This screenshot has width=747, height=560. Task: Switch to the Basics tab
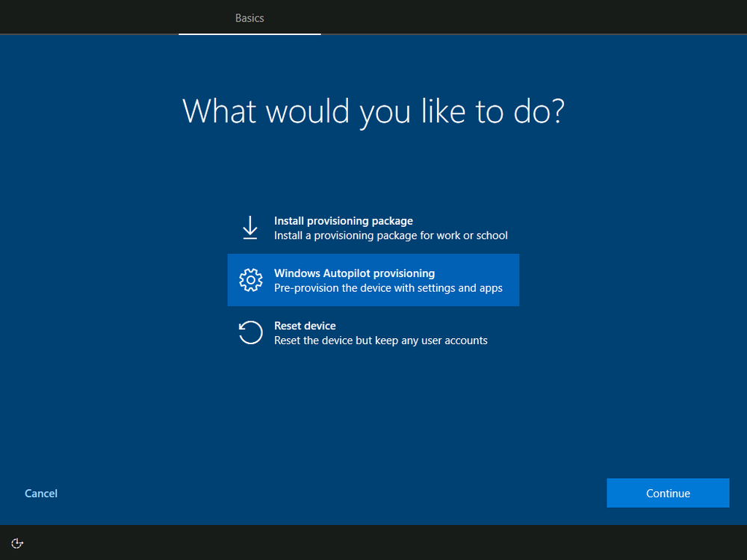[x=249, y=18]
